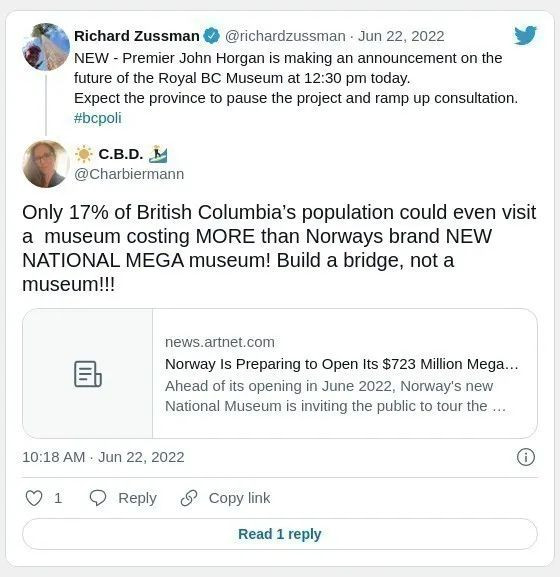Click the Reply text label
Screen dimensions: 560x577
click(x=137, y=498)
